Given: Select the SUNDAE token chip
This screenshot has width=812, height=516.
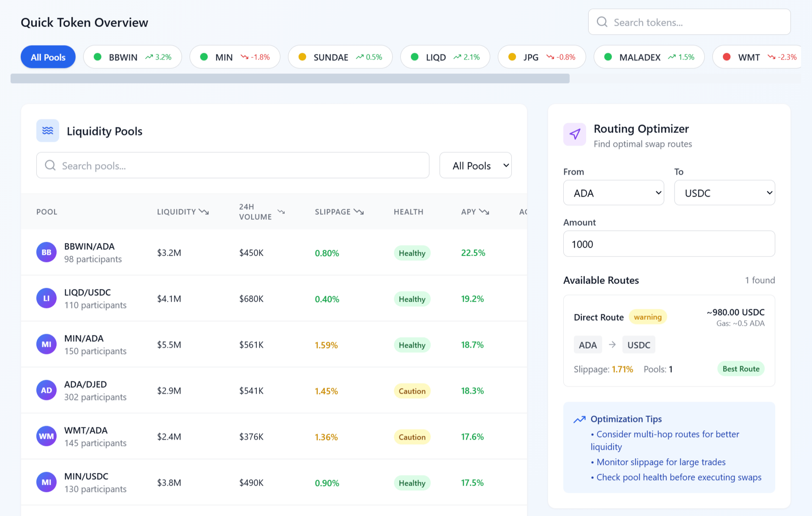Looking at the screenshot, I should coord(340,57).
